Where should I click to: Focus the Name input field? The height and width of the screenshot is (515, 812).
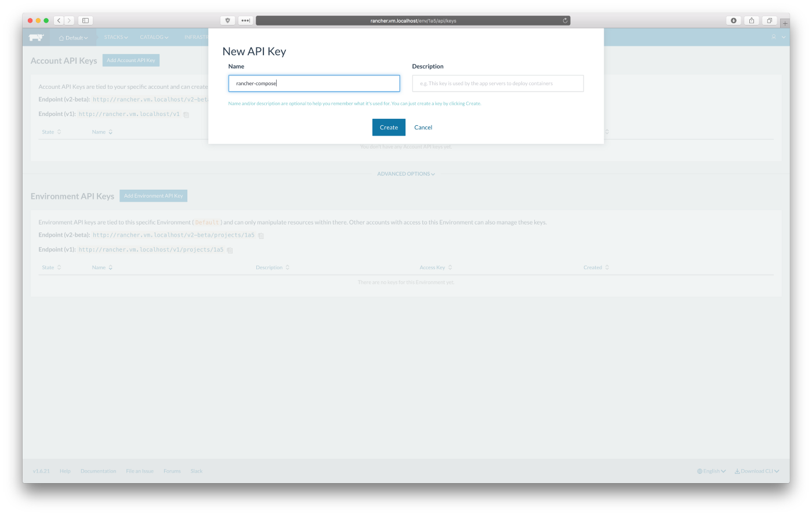tap(314, 84)
